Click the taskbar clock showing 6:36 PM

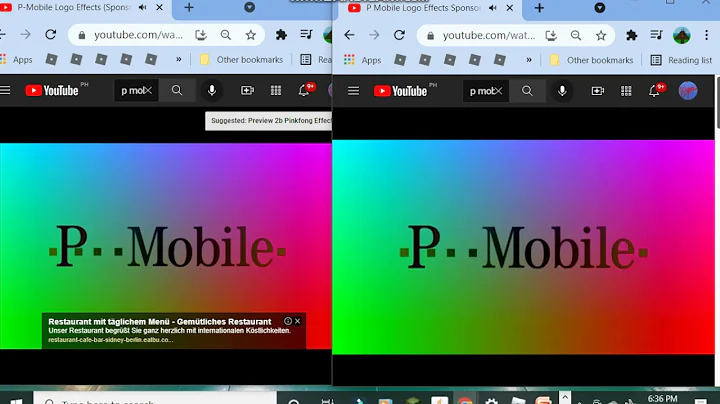click(x=663, y=398)
